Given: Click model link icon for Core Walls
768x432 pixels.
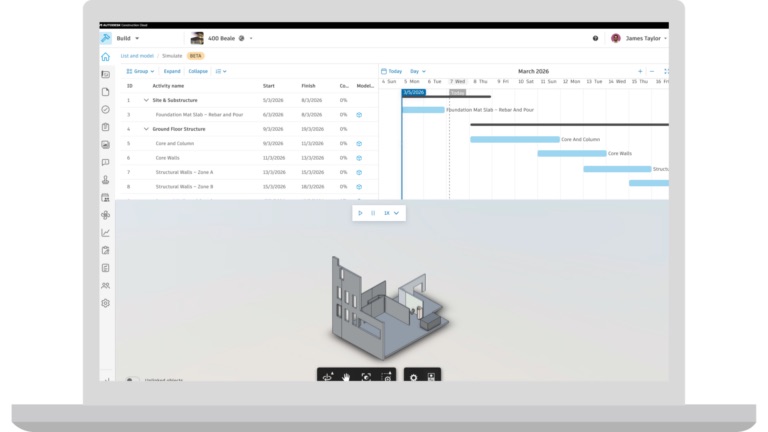Looking at the screenshot, I should (359, 158).
